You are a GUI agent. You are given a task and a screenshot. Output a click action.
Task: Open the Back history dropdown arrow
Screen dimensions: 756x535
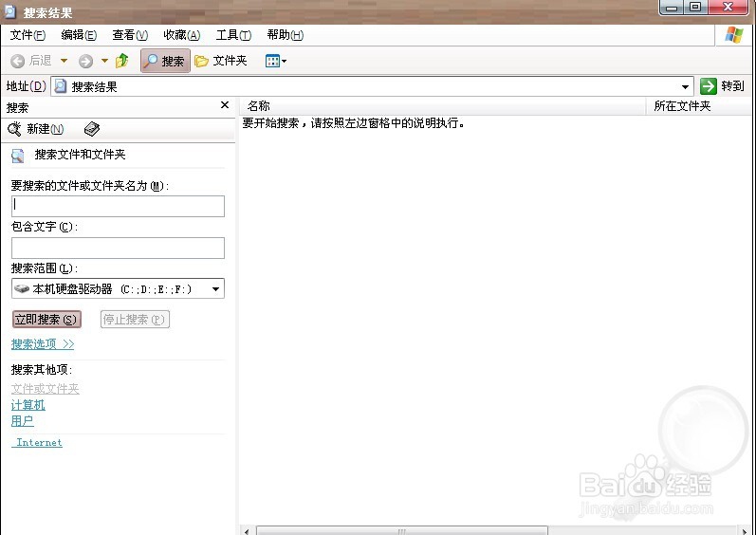(64, 61)
